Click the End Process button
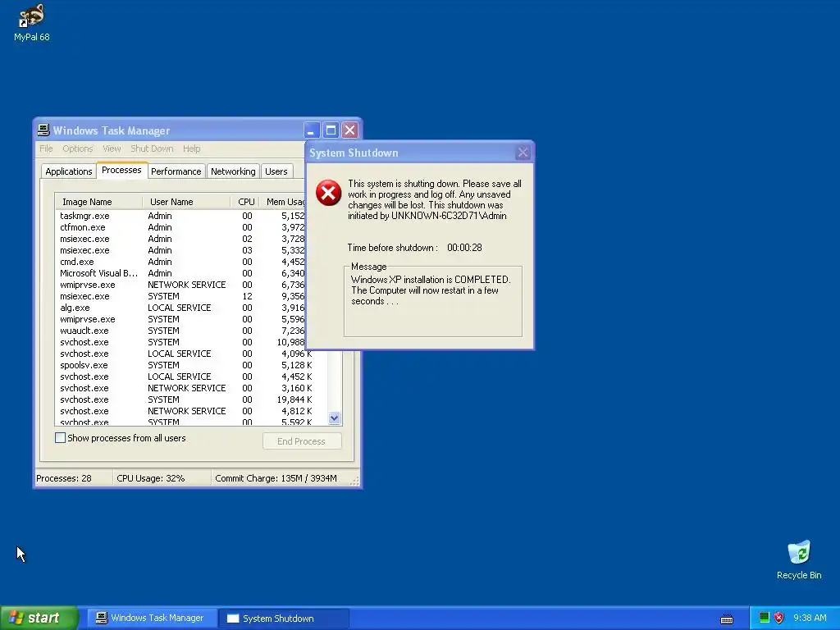Viewport: 840px width, 630px height. coord(302,441)
